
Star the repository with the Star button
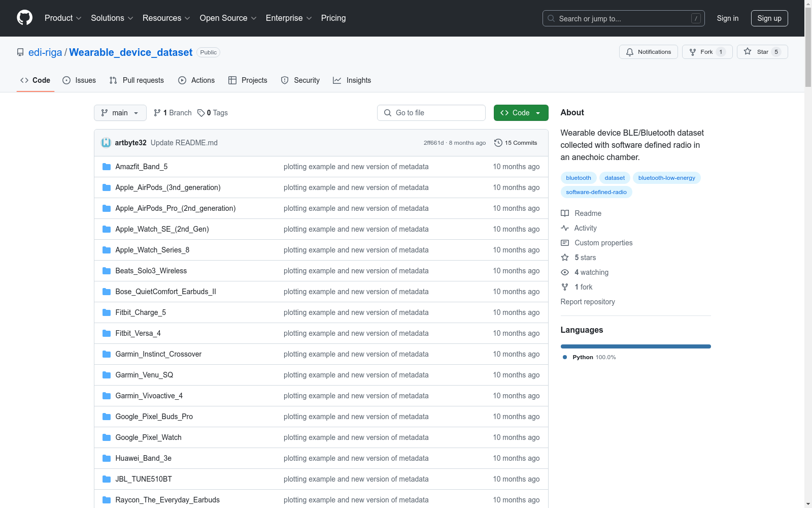(762, 52)
